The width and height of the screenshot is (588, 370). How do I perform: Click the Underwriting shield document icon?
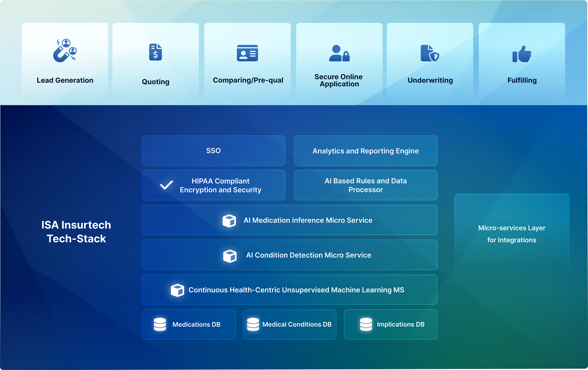click(430, 53)
